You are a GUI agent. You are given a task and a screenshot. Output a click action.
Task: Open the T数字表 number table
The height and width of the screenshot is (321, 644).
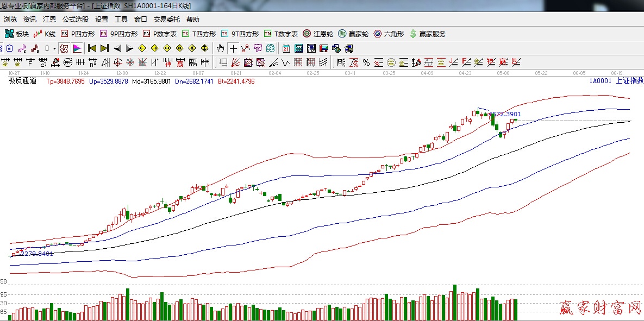pyautogui.click(x=281, y=34)
